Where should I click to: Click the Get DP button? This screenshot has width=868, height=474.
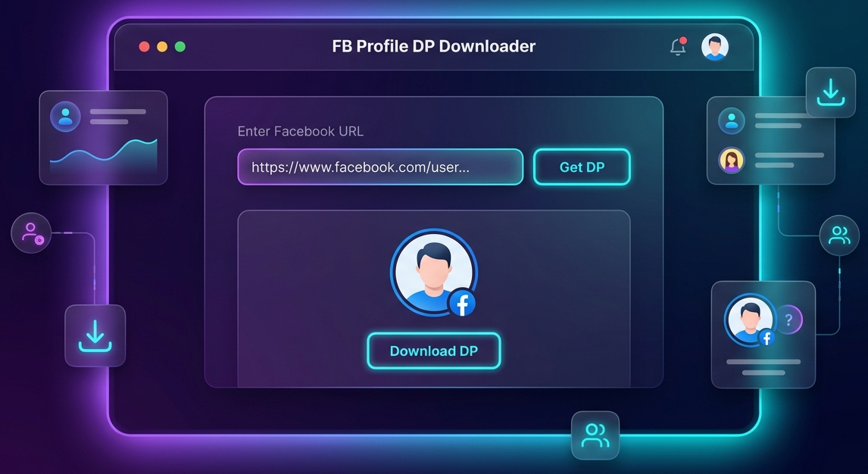pos(582,167)
